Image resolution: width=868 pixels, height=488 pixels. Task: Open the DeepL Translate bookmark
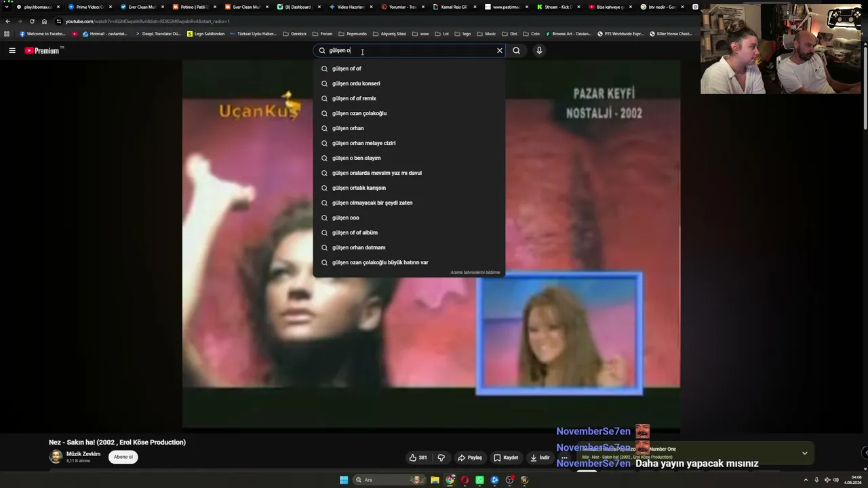pyautogui.click(x=157, y=34)
